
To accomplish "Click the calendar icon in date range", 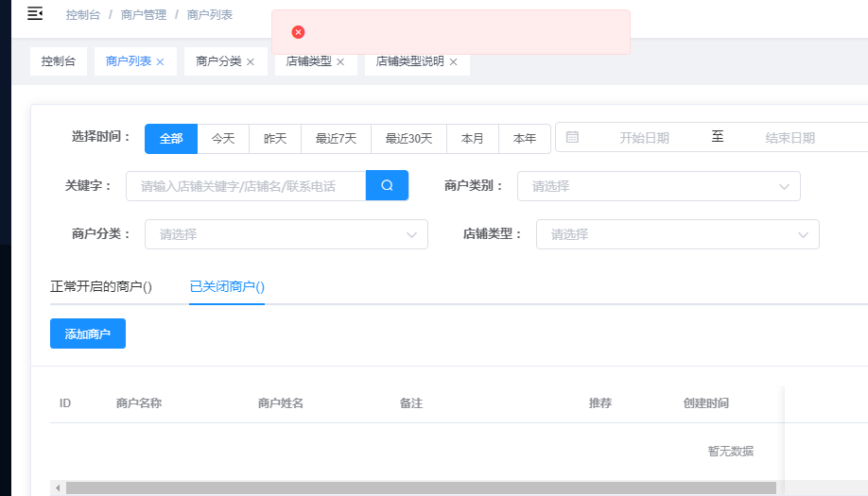I will [x=572, y=137].
